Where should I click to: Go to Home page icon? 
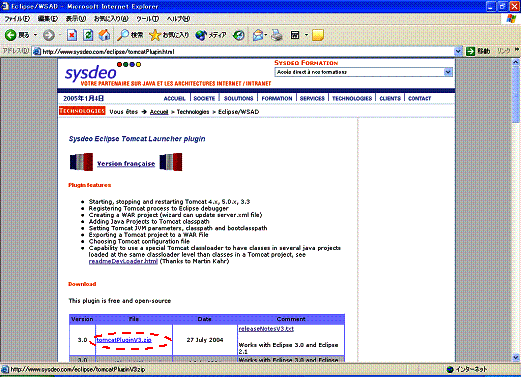pos(104,35)
